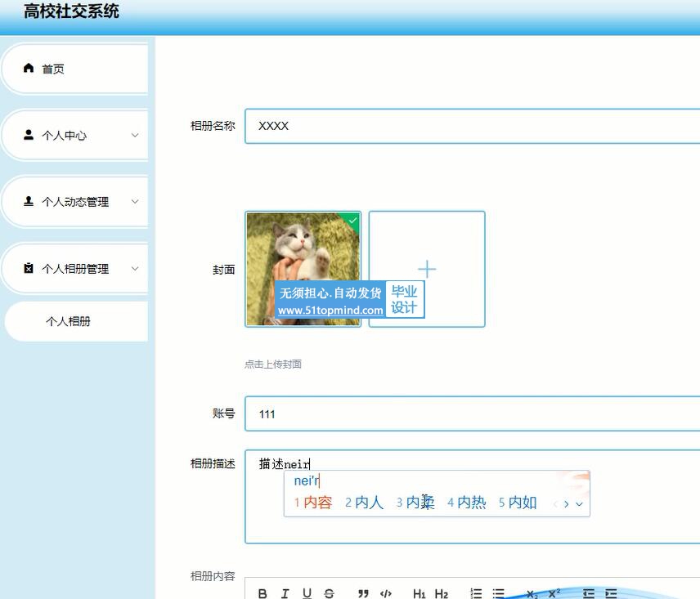Apply strikethrough formatting in editor toolbar
Screen dimensions: 700x599
[x=329, y=593]
